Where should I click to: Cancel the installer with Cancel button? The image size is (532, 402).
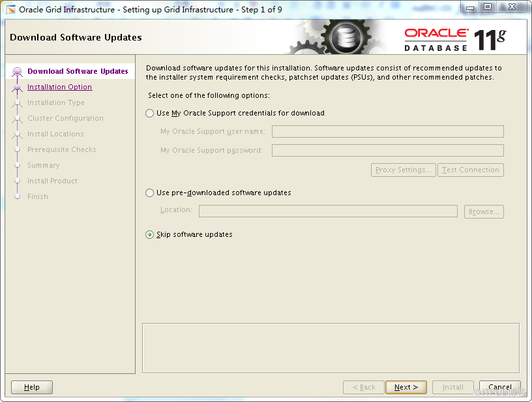pyautogui.click(x=500, y=388)
